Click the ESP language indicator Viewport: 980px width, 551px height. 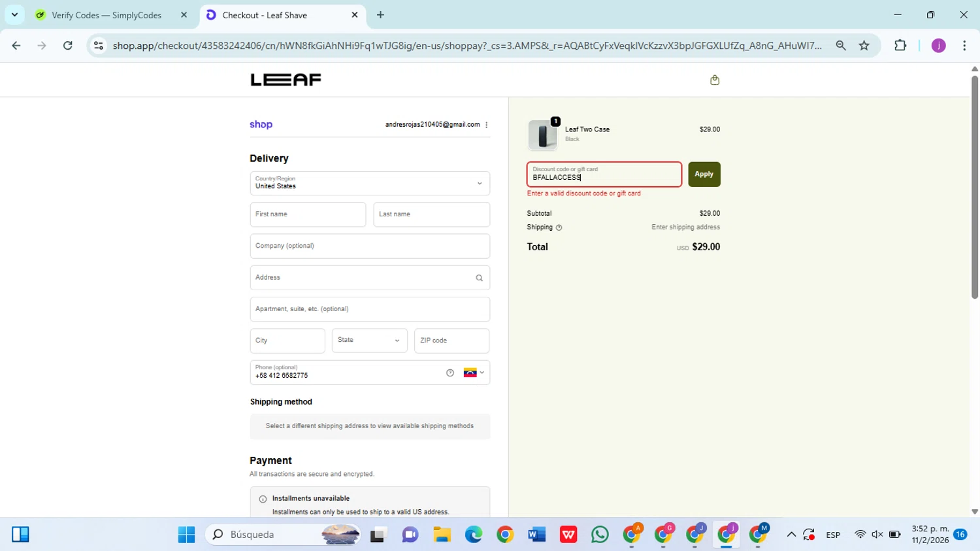click(833, 535)
